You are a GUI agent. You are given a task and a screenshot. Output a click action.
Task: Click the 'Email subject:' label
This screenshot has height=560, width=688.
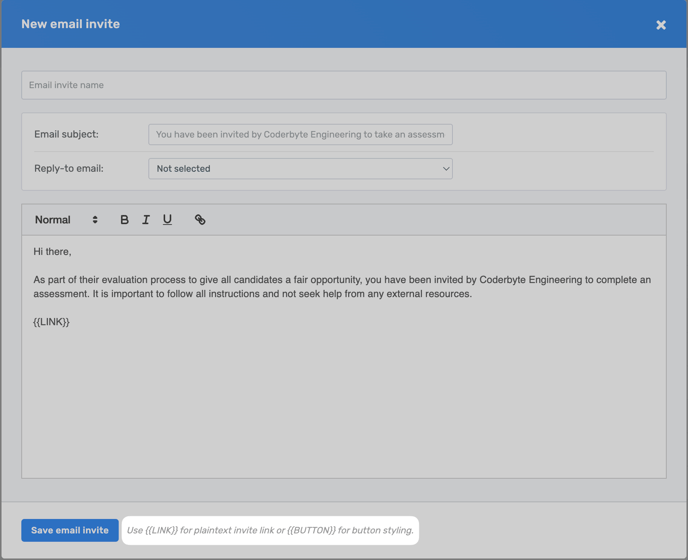point(66,134)
